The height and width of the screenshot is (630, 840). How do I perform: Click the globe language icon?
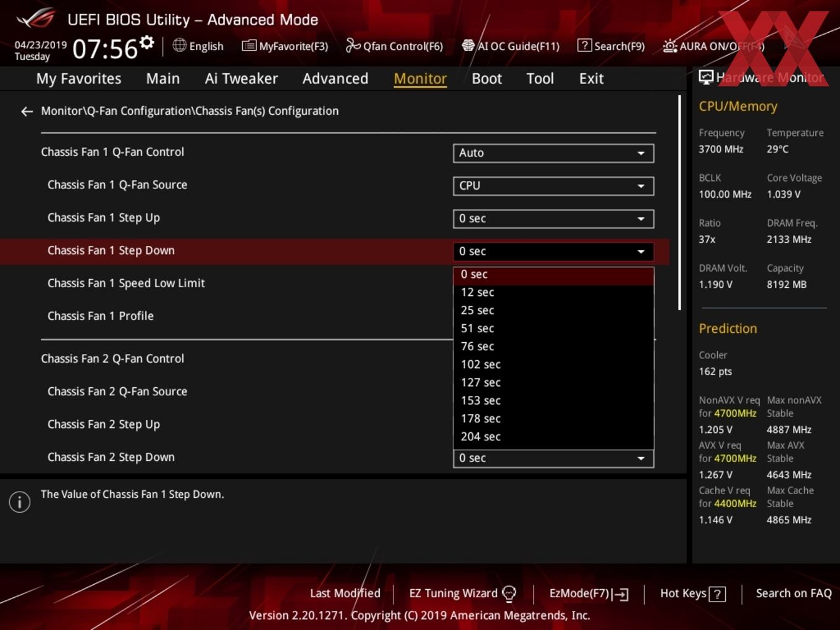point(179,45)
